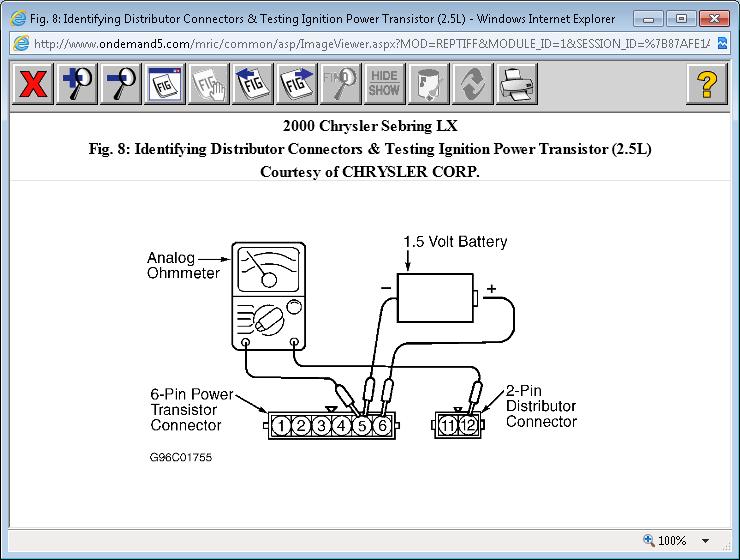740x560 pixels.
Task: Open help with yellow question mark icon
Action: click(x=706, y=84)
